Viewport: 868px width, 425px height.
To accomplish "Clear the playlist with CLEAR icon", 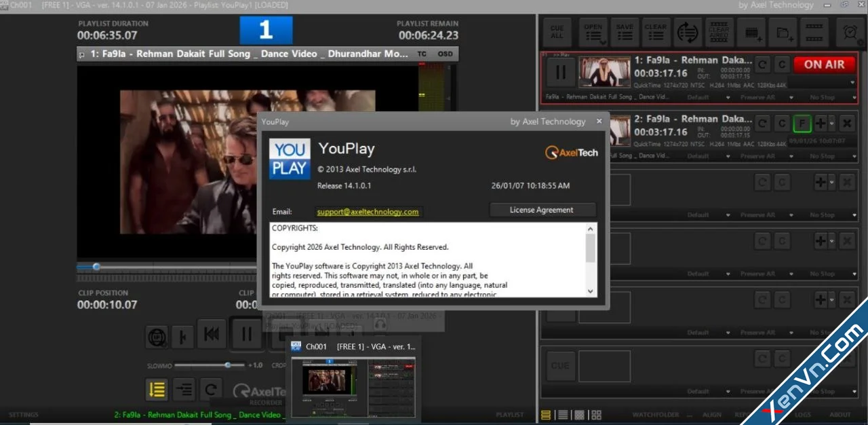I will [x=656, y=32].
